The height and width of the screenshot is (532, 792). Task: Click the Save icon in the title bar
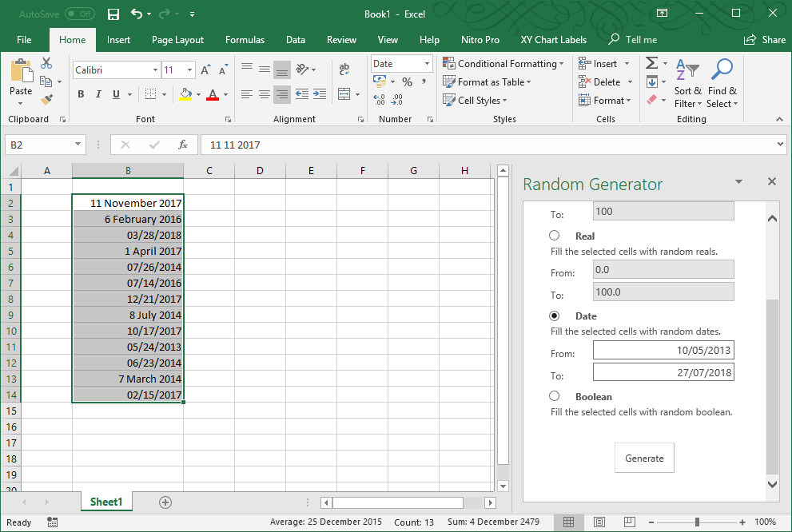[113, 14]
